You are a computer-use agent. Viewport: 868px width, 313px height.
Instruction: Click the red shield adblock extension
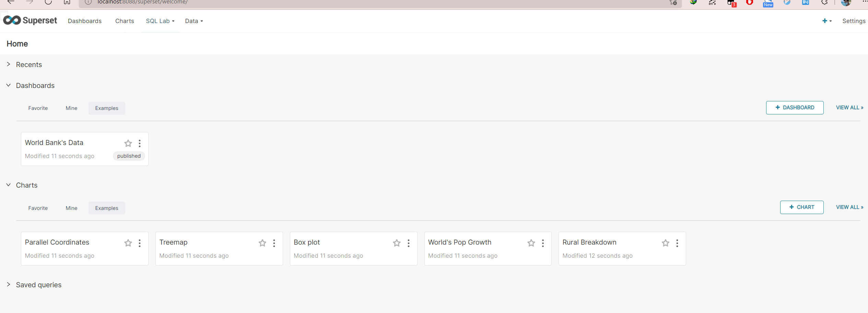pyautogui.click(x=750, y=2)
